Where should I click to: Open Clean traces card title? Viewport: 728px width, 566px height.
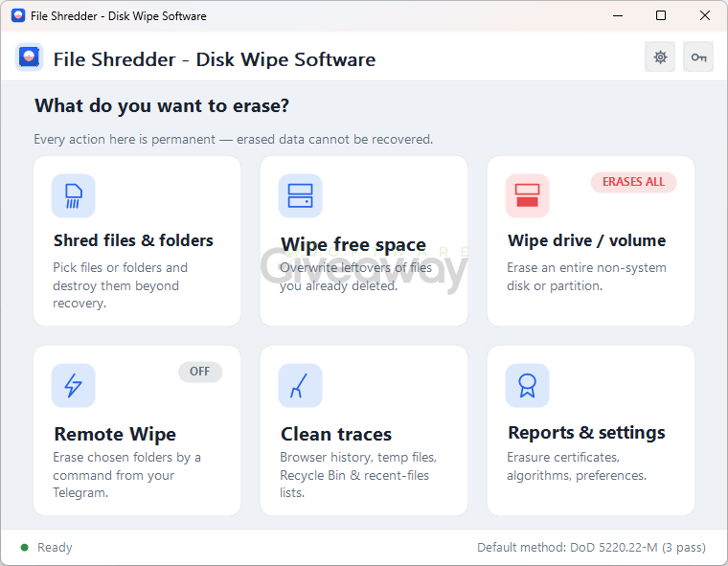tap(336, 434)
